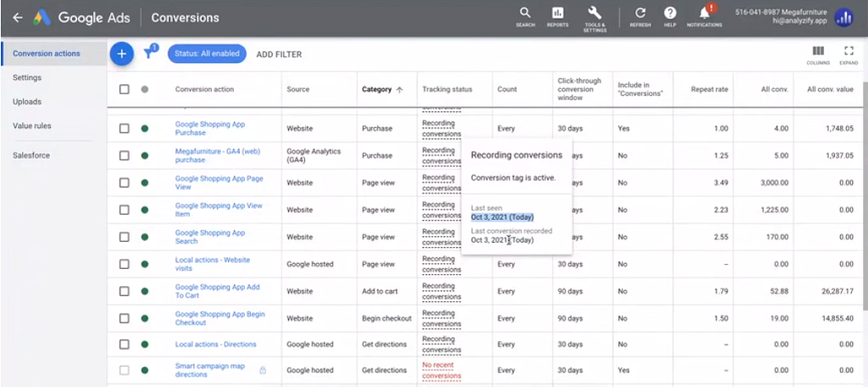
Task: Click ADD FILTER
Action: (279, 54)
